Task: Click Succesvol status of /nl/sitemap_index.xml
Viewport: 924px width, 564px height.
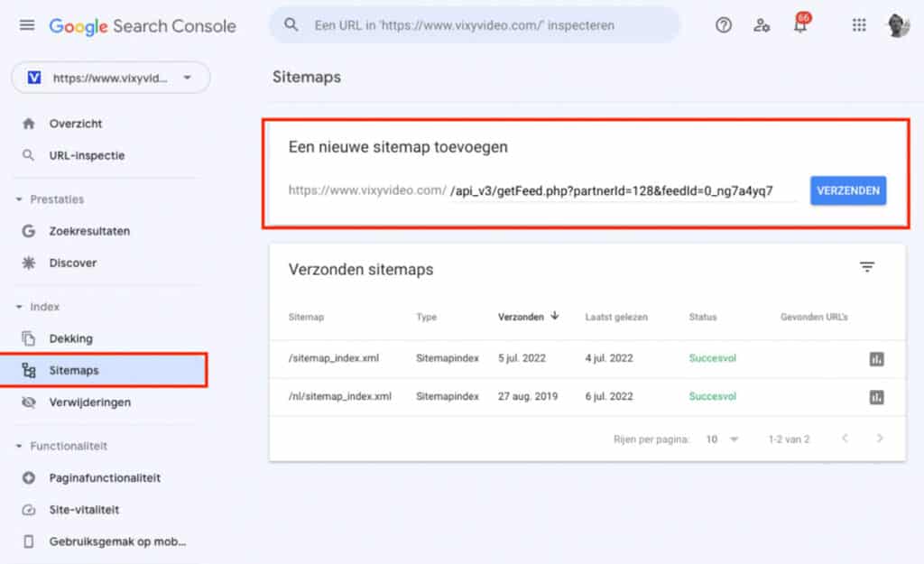Action: click(x=713, y=397)
